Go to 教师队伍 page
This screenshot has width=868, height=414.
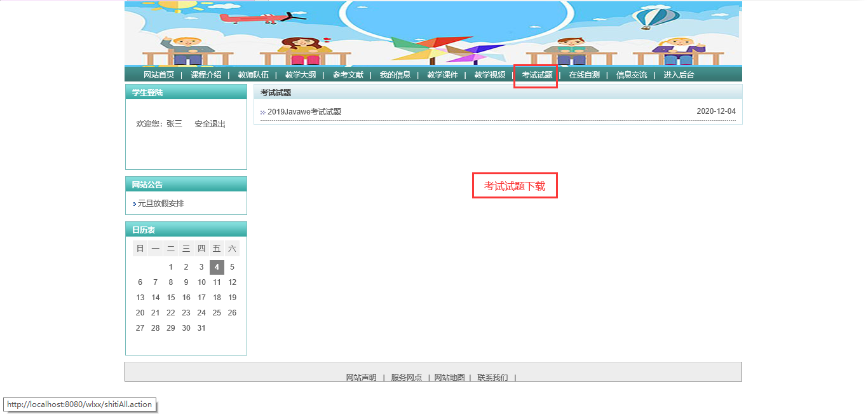coord(254,75)
